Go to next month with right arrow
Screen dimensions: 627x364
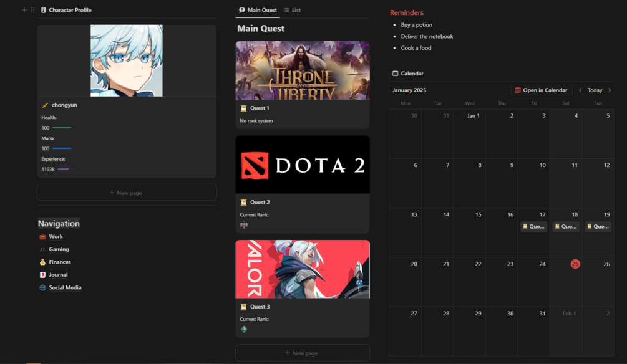(610, 90)
